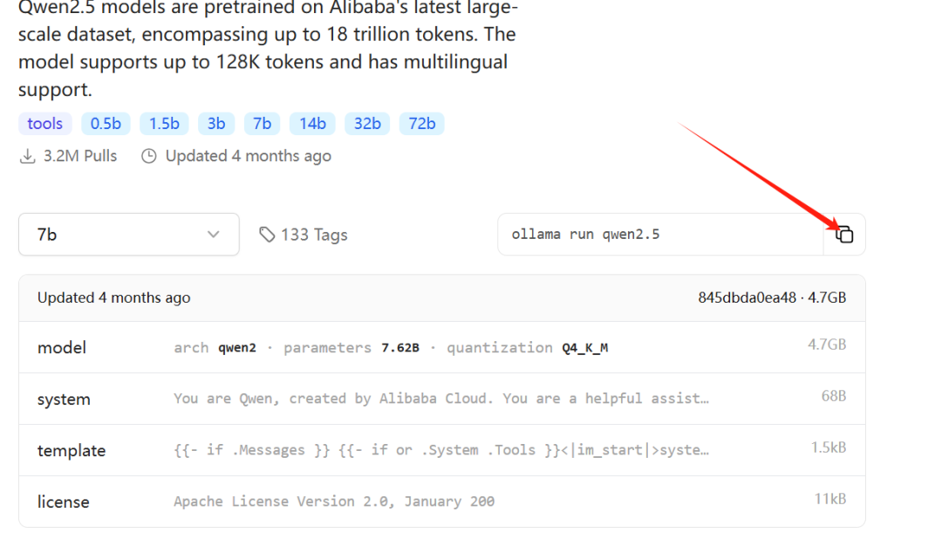The image size is (942, 560).
Task: Click the arch qwen2 value
Action: (237, 348)
